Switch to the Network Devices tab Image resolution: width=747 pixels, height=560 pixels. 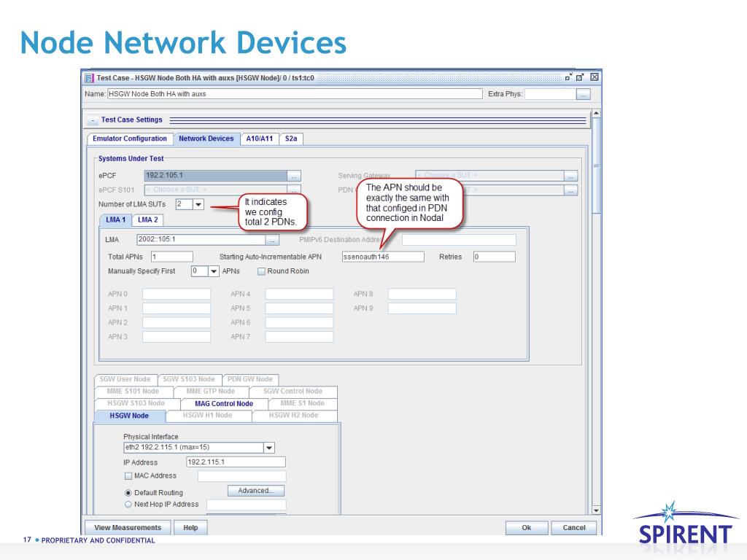coord(206,139)
